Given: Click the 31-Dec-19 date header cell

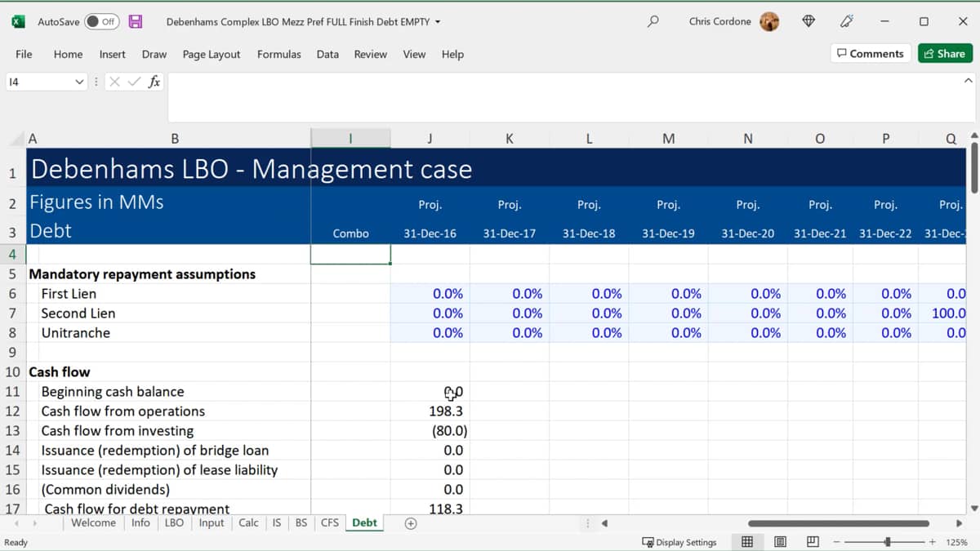Looking at the screenshot, I should pyautogui.click(x=668, y=233).
